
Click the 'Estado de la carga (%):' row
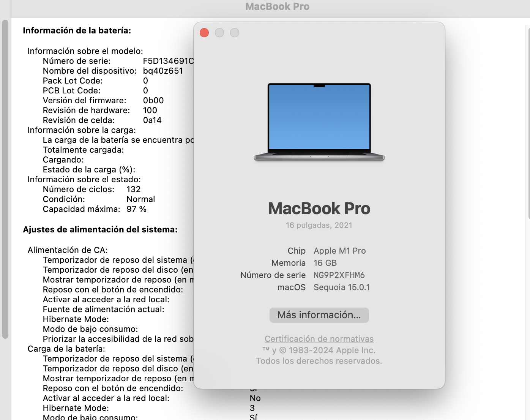pyautogui.click(x=89, y=169)
